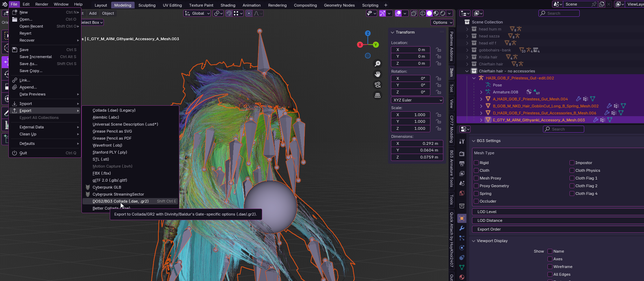Screen dimensions: 644x281
Task: Switch to Sculpting workspace tab
Action: pyautogui.click(x=147, y=5)
